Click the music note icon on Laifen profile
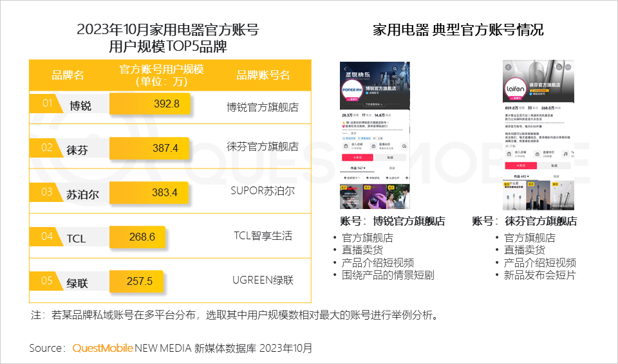This screenshot has width=618, height=364. pos(565,154)
